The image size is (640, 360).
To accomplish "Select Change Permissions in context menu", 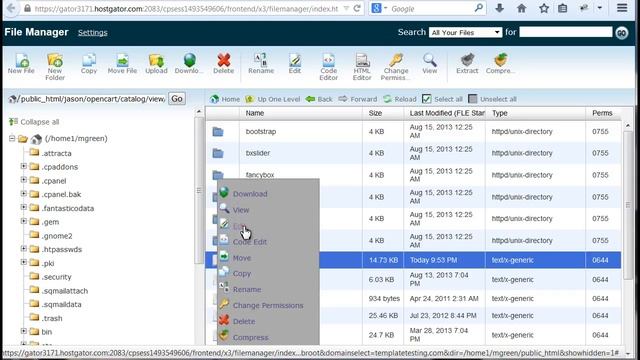I will pos(268,305).
